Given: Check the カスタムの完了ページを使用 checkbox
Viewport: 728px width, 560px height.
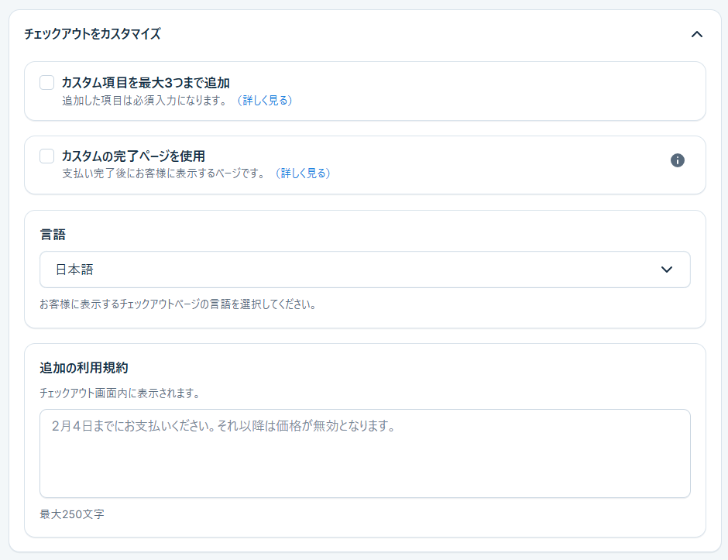Looking at the screenshot, I should click(47, 156).
